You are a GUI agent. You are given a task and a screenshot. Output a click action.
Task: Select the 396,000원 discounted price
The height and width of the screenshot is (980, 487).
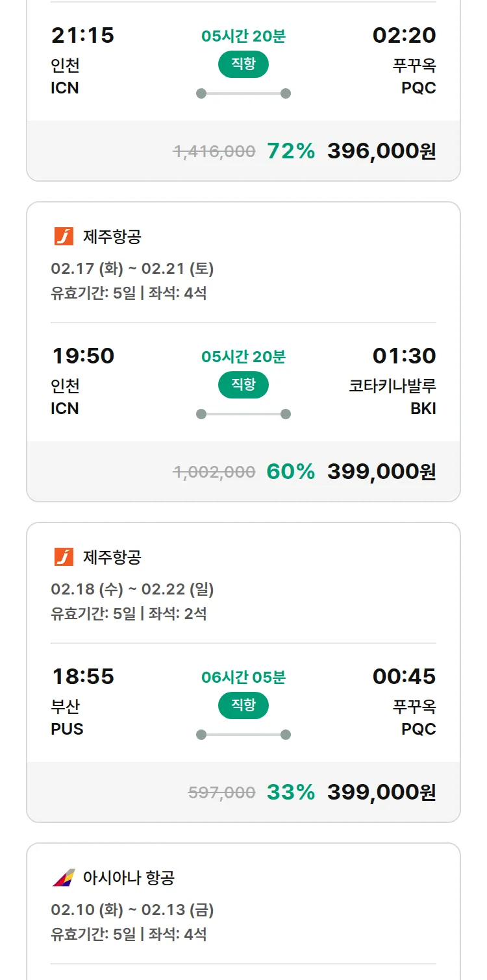pyautogui.click(x=381, y=151)
